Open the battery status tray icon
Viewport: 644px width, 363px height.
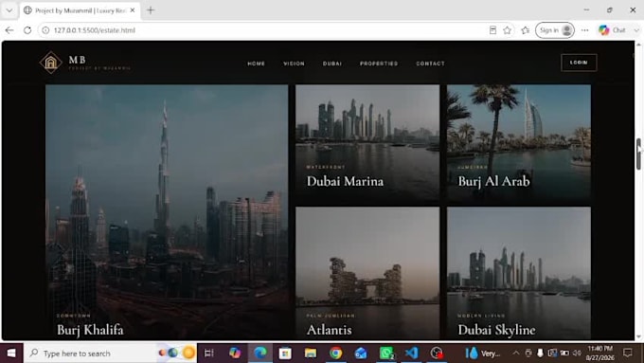point(564,353)
